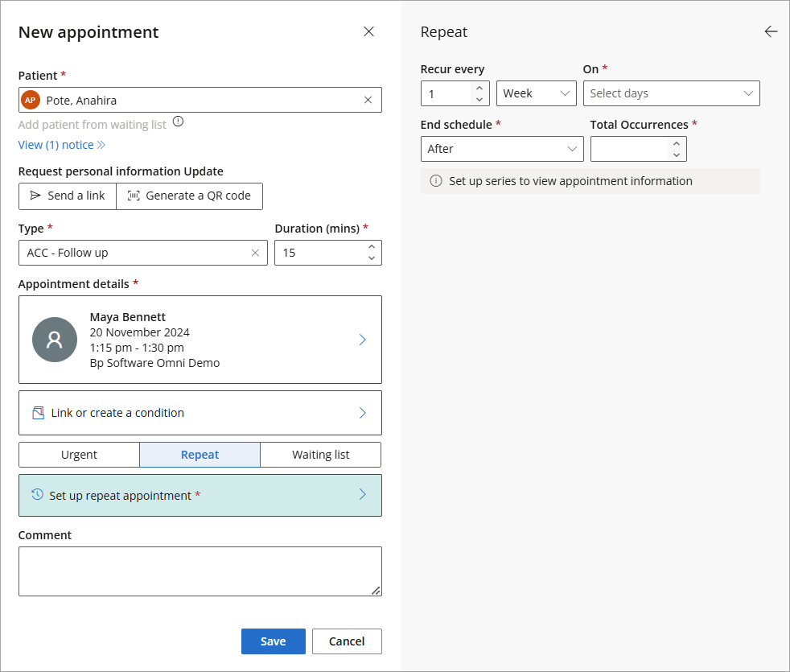Screen dimensions: 790x672
Task: Click the Comment text area
Action: click(200, 571)
